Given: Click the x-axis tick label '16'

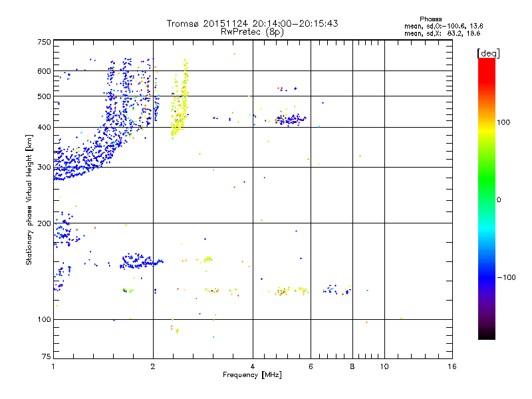Looking at the screenshot, I should click(452, 366).
